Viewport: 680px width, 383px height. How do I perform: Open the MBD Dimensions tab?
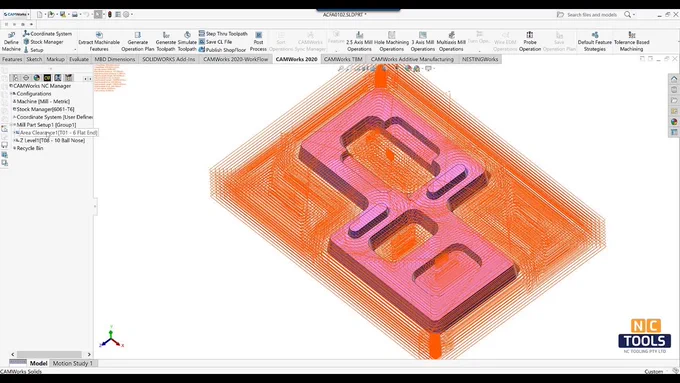click(x=114, y=59)
